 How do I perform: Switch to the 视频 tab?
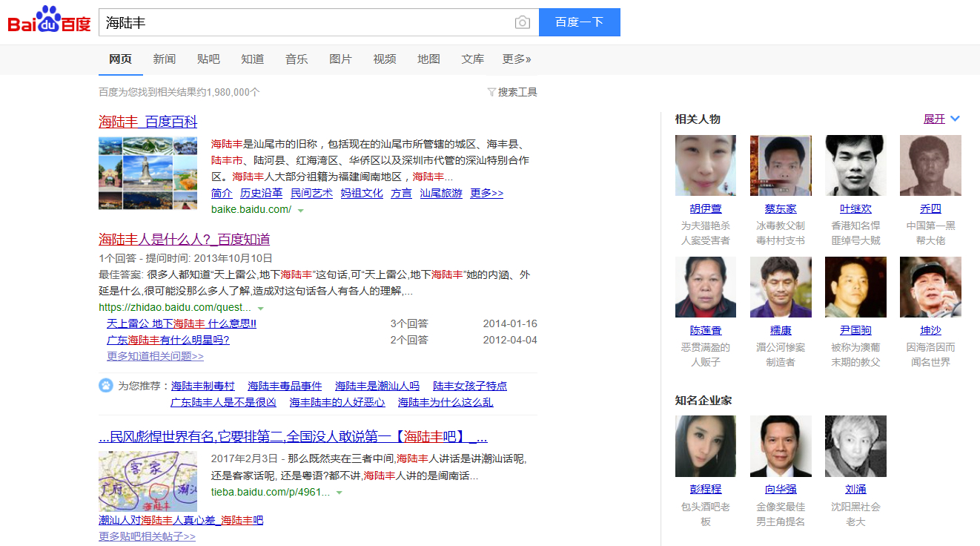point(385,59)
